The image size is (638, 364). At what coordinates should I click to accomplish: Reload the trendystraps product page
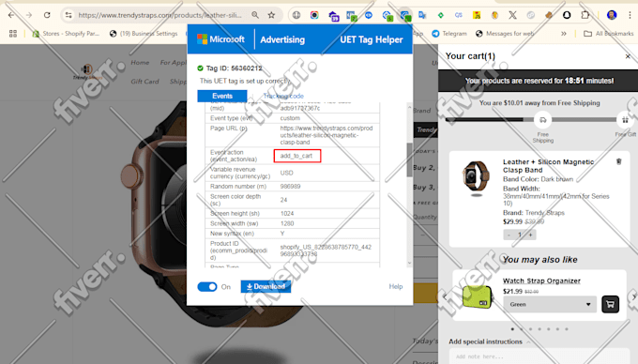coord(47,15)
